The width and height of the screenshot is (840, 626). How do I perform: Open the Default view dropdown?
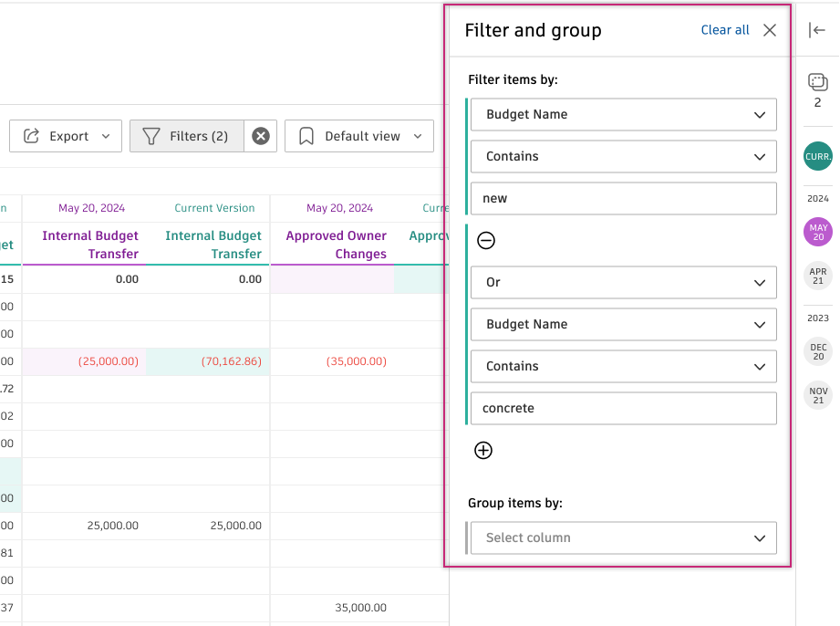(x=359, y=136)
